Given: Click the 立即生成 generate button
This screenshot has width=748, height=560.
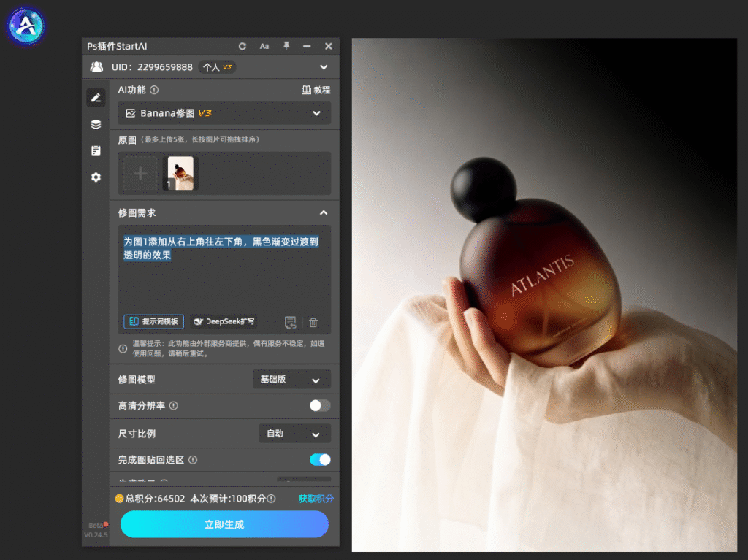Looking at the screenshot, I should 224,524.
